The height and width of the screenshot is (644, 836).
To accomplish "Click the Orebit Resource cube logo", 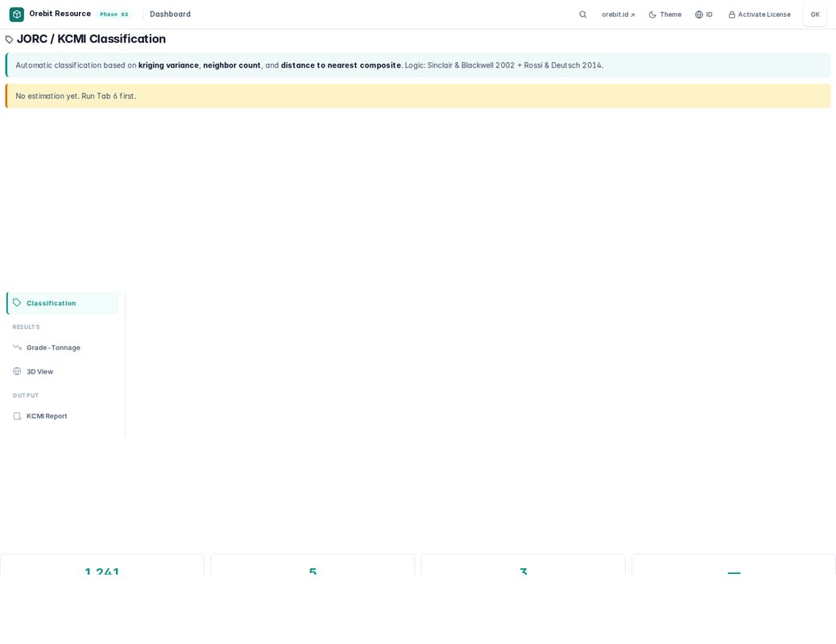I will click(x=17, y=14).
